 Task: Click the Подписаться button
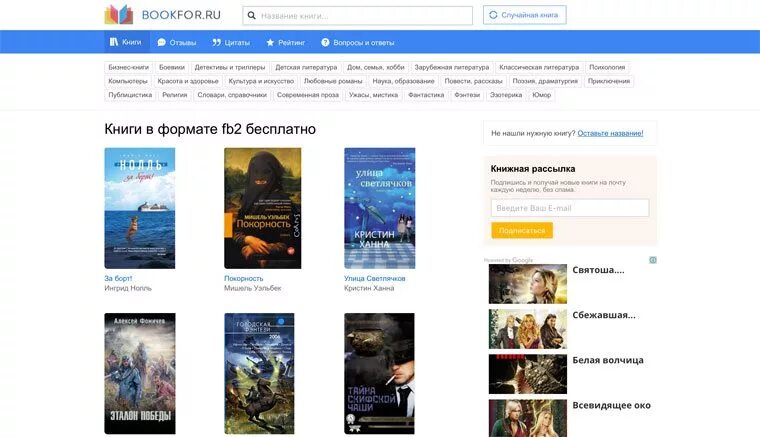[522, 231]
